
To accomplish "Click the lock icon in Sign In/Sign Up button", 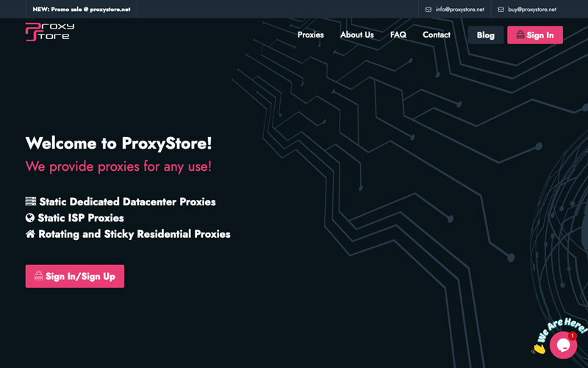I will pyautogui.click(x=39, y=275).
